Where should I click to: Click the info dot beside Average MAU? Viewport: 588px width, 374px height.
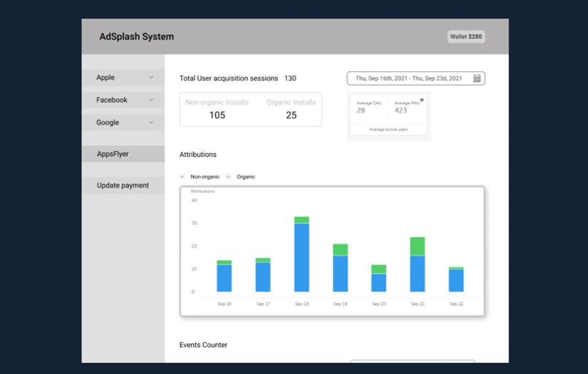coord(422,100)
